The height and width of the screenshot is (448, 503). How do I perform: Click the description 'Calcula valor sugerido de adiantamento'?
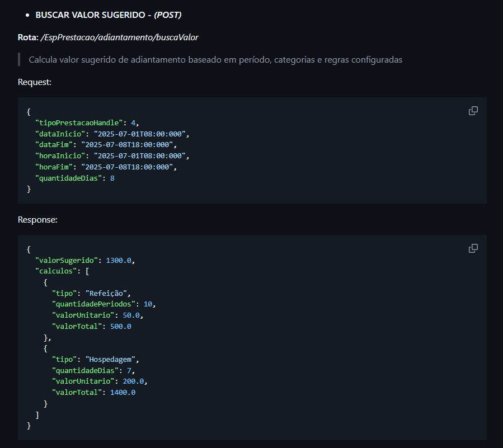pyautogui.click(x=107, y=60)
